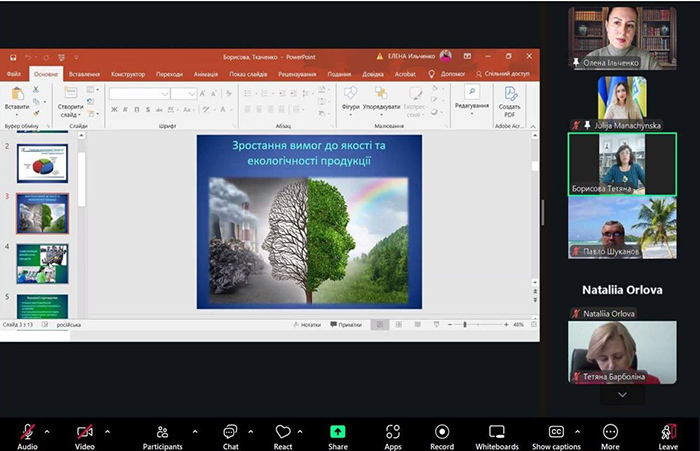Screen dimensions: 700x451
Task: Expand the audio options arrow next to Audio
Action: pos(47,431)
